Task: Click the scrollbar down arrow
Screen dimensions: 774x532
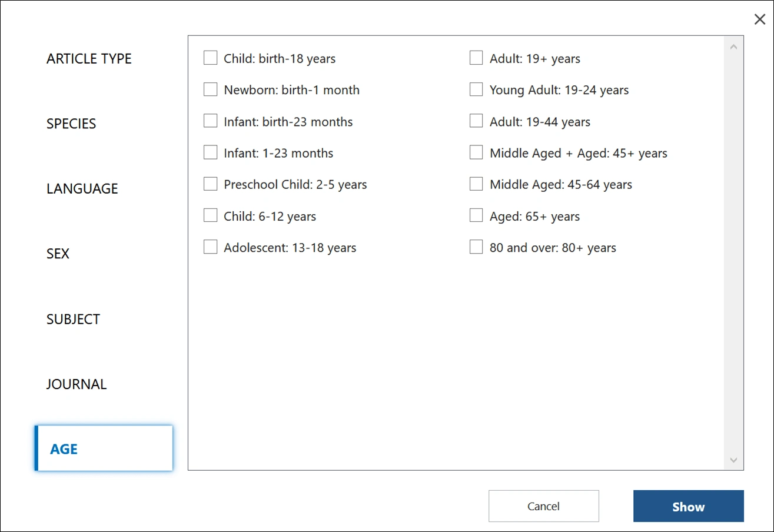Action: [x=733, y=460]
